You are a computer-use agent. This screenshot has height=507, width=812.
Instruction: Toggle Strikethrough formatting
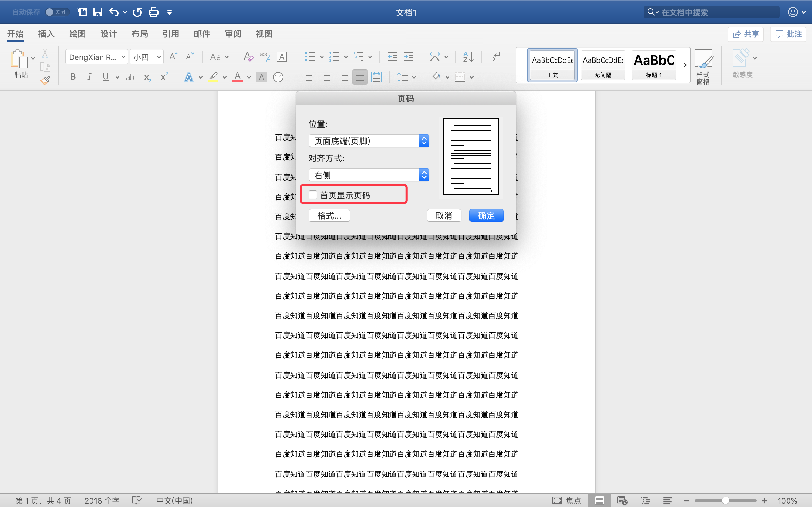tap(130, 77)
